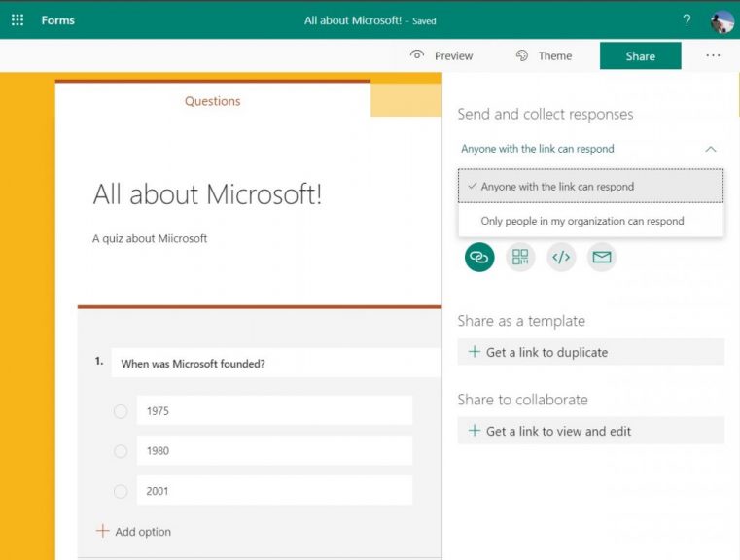This screenshot has height=560, width=740.
Task: Click the plus icon next to Add option
Action: pyautogui.click(x=102, y=531)
